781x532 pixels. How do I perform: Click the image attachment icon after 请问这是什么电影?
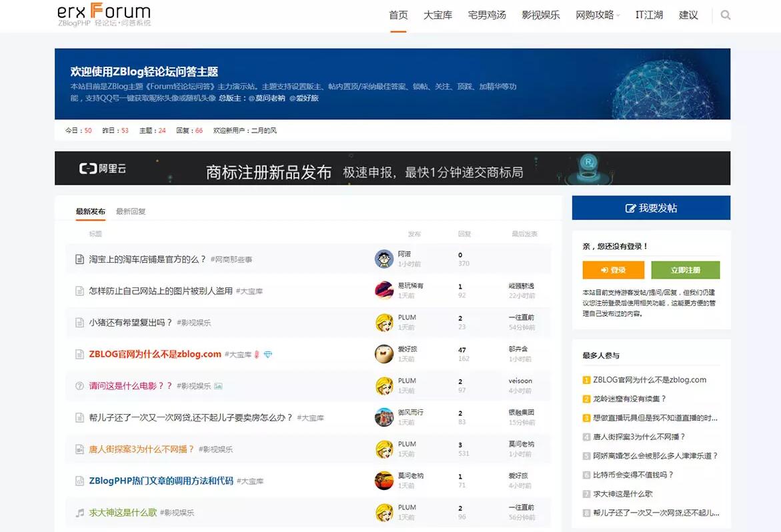[x=218, y=385]
